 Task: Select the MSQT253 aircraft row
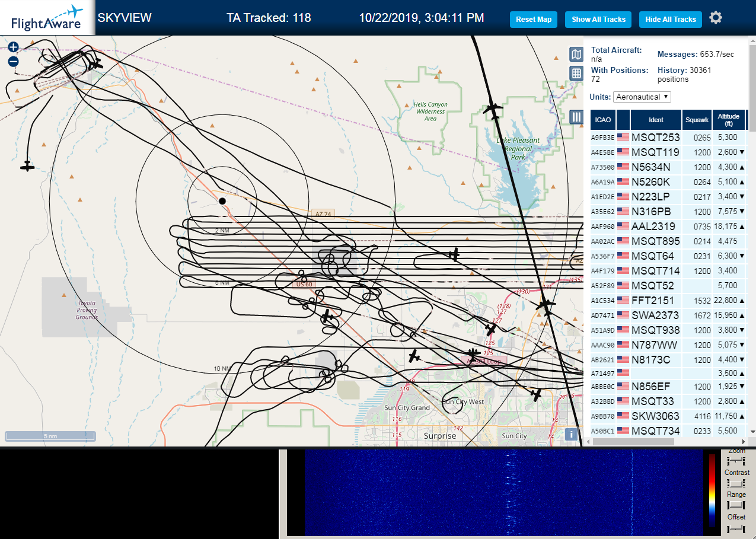[668, 137]
